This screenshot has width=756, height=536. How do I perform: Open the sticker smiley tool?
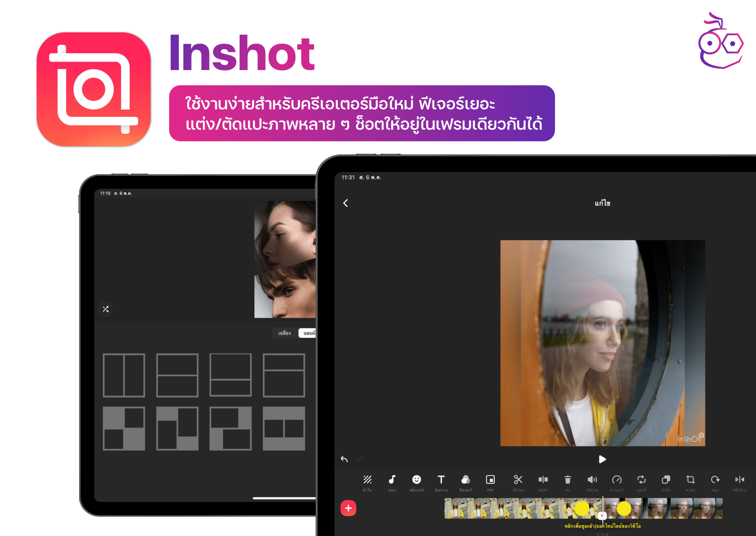click(x=416, y=480)
